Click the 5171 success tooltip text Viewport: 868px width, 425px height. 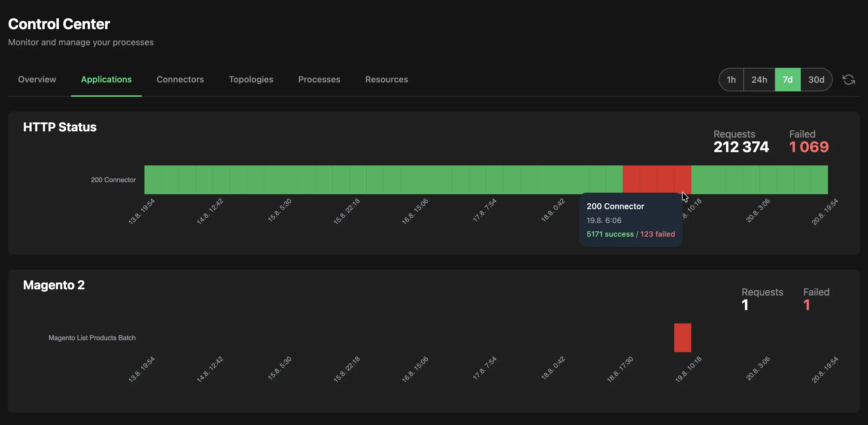[610, 234]
